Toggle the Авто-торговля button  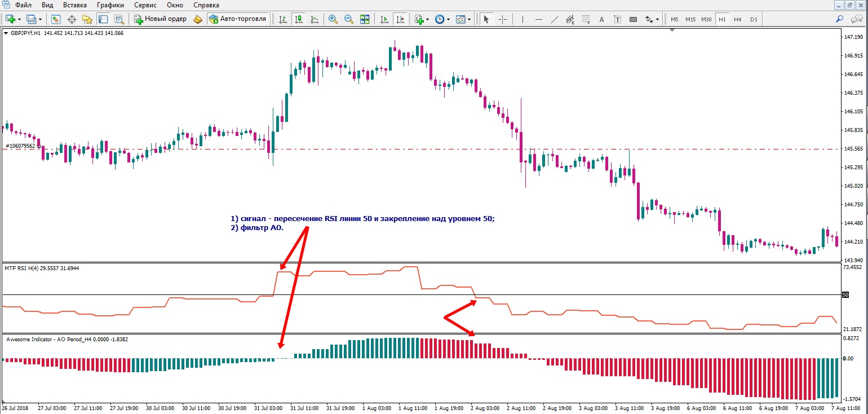coord(237,19)
